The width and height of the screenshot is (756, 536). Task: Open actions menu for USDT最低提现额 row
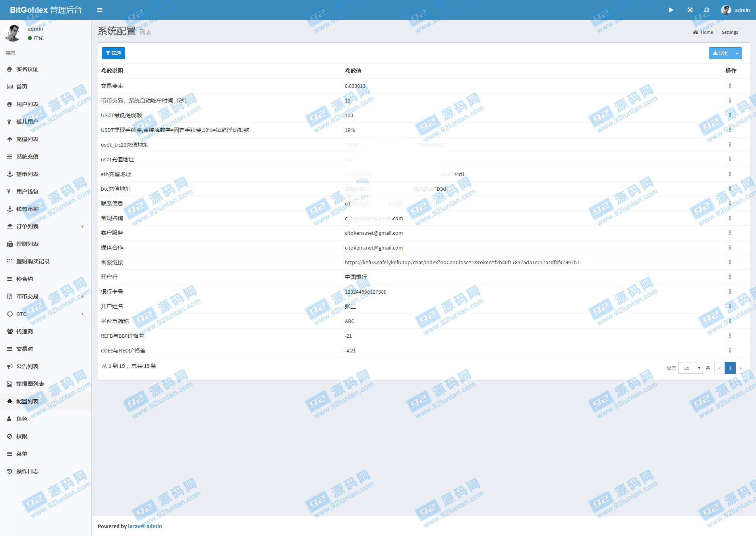pyautogui.click(x=730, y=115)
